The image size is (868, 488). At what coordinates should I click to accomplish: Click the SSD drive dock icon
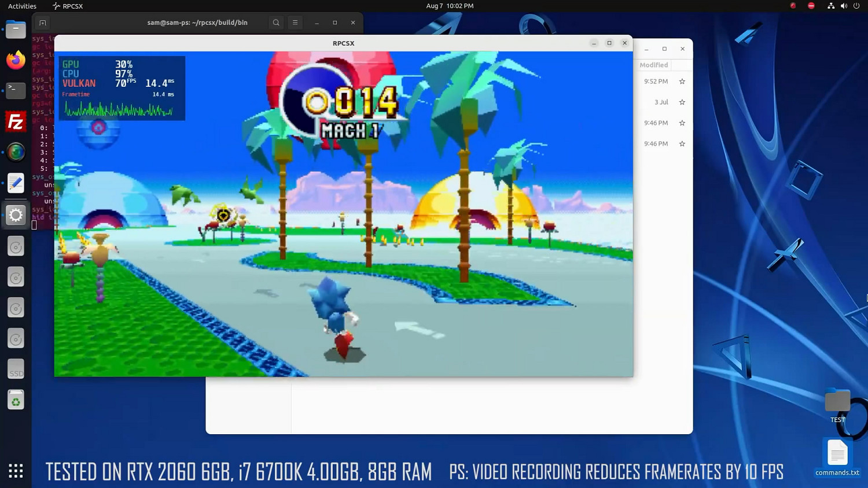(16, 369)
